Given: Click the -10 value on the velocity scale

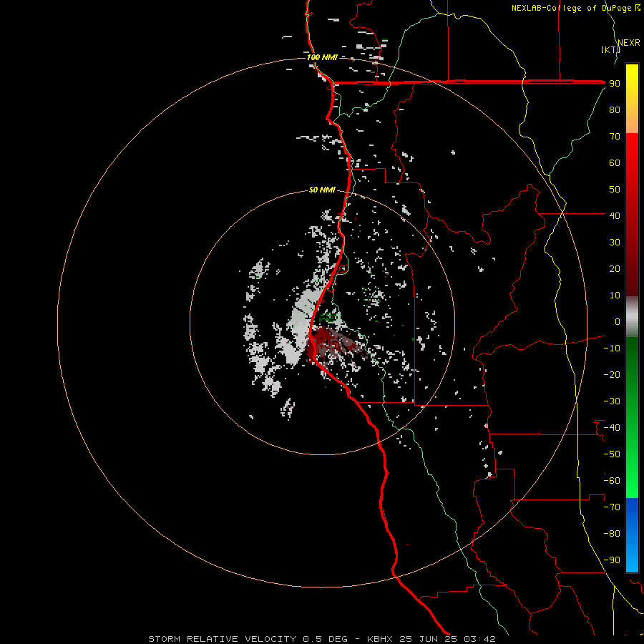Looking at the screenshot, I should point(612,348).
